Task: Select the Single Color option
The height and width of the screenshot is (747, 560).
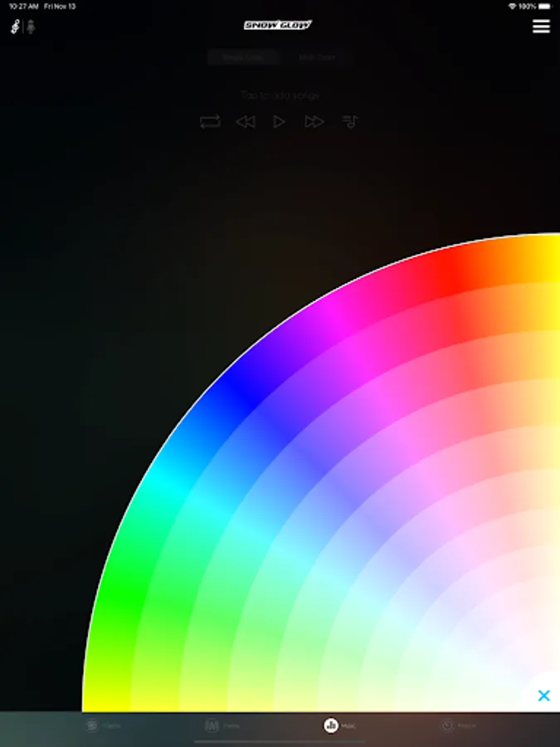Action: tap(243, 57)
